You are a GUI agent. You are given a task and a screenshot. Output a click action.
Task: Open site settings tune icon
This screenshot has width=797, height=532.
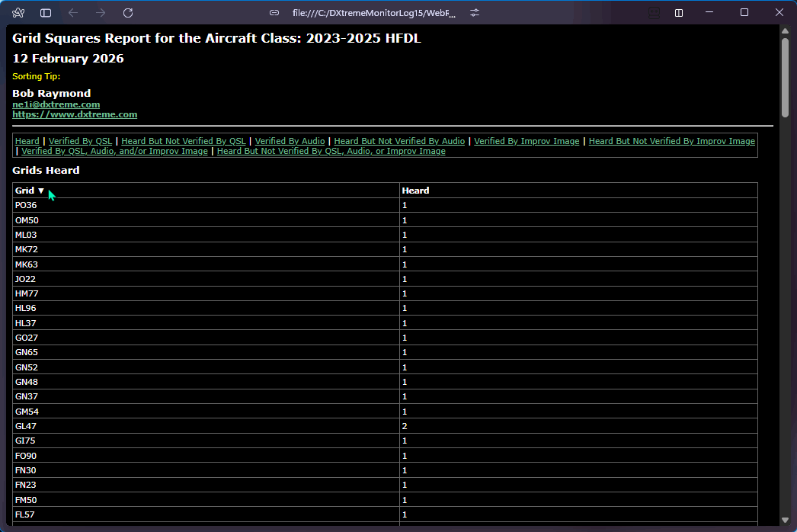coord(475,13)
